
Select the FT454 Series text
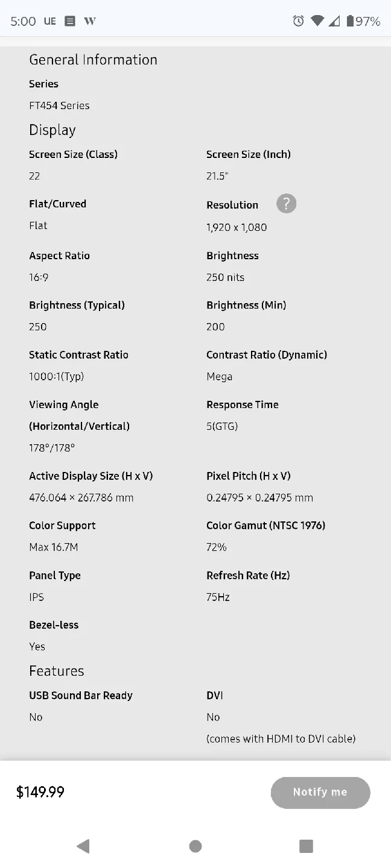coord(59,105)
